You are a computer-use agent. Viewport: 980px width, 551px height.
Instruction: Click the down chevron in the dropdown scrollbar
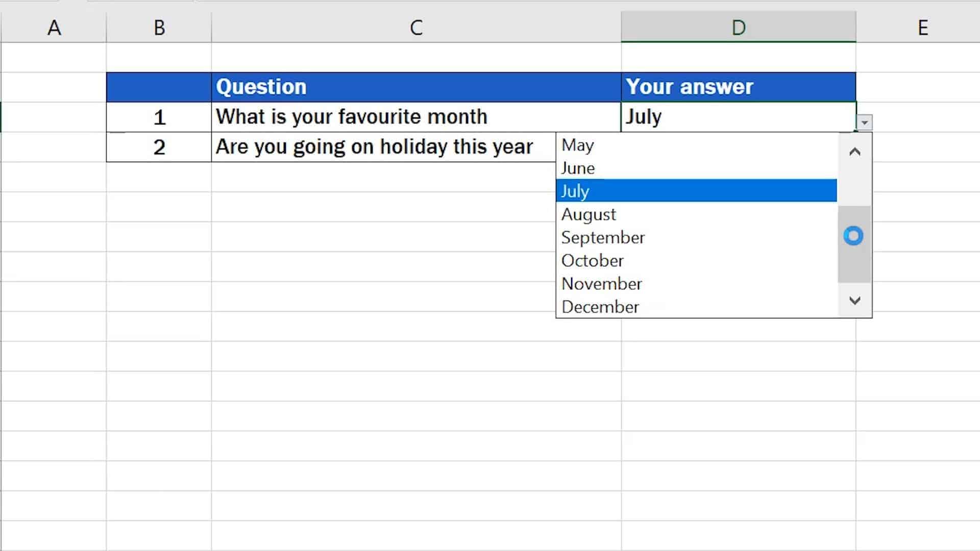point(854,300)
